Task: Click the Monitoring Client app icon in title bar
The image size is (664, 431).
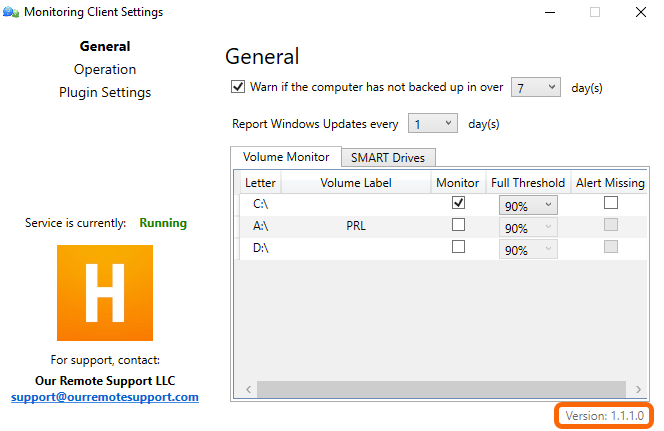Action: click(x=11, y=12)
